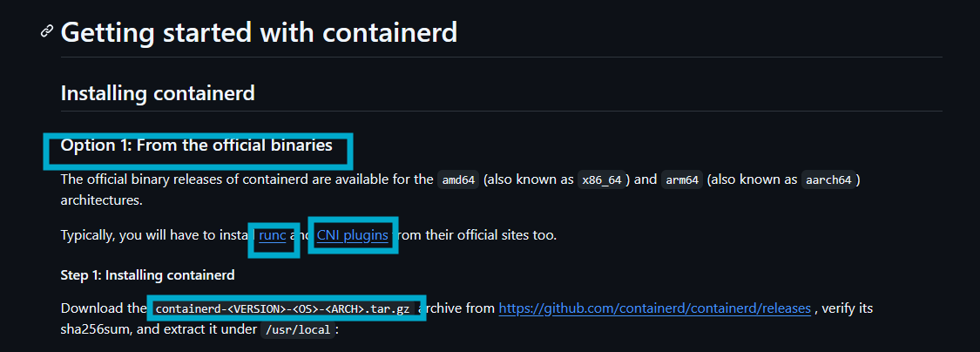980x352 pixels.
Task: Open the CNI plugins link
Action: click(x=353, y=235)
